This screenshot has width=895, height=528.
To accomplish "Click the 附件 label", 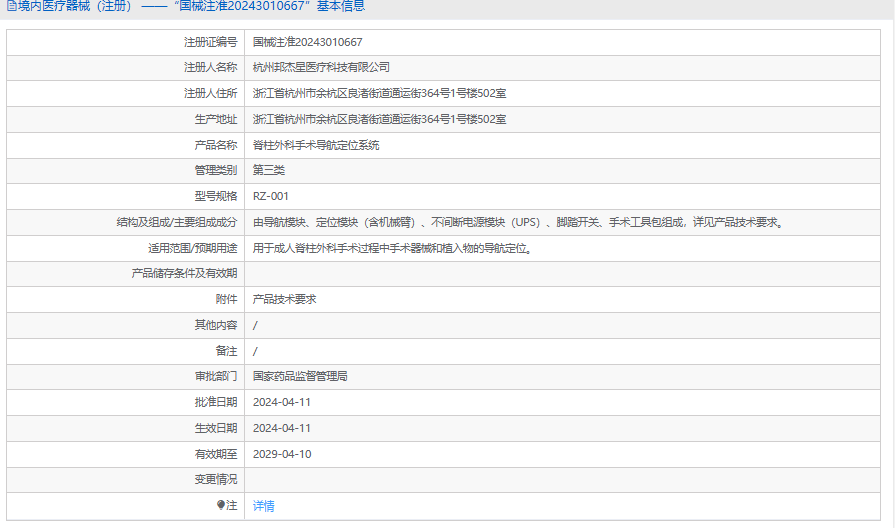I will pos(227,299).
